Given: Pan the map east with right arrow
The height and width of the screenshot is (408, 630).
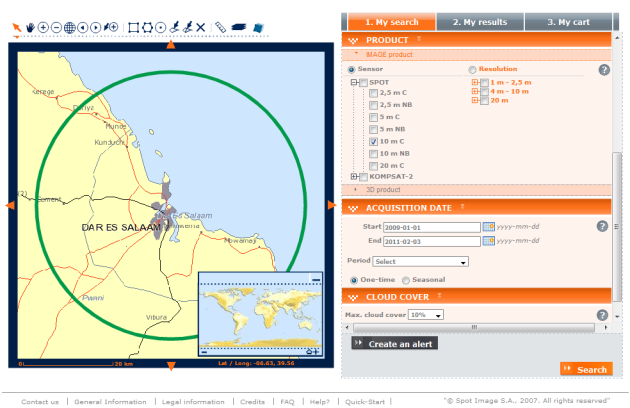Looking at the screenshot, I should [332, 205].
